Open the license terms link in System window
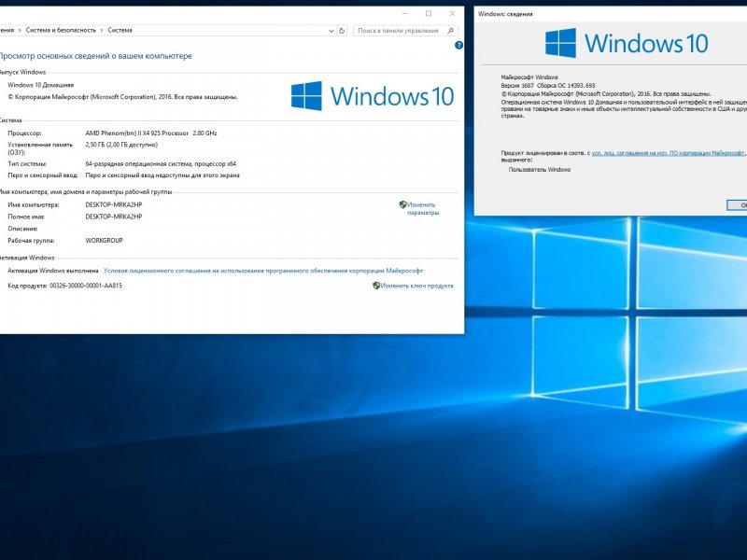Viewport: 747px width, 560px height. [263, 271]
